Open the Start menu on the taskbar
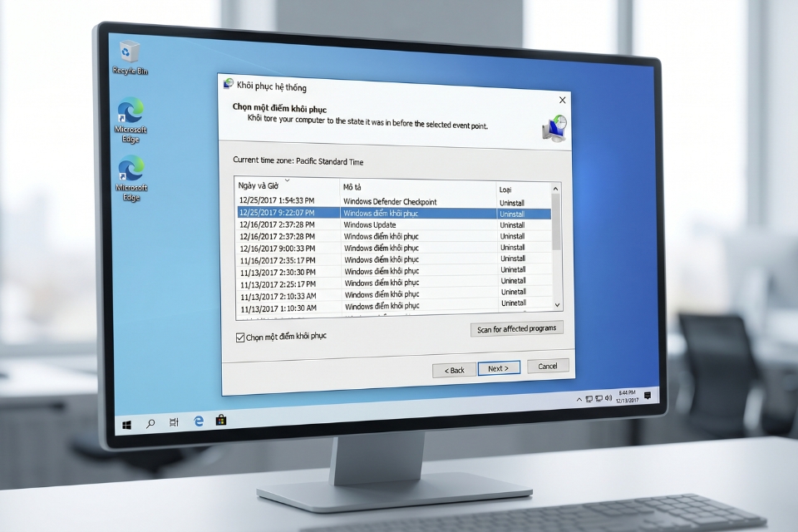 point(125,423)
